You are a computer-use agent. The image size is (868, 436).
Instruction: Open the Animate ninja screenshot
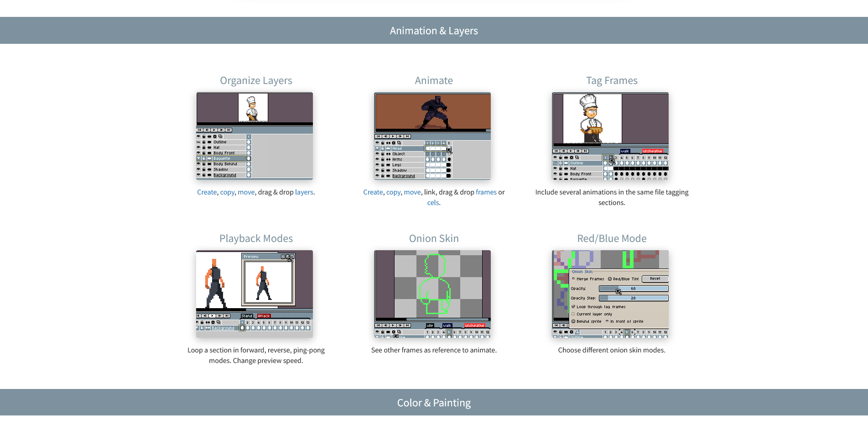tap(432, 136)
